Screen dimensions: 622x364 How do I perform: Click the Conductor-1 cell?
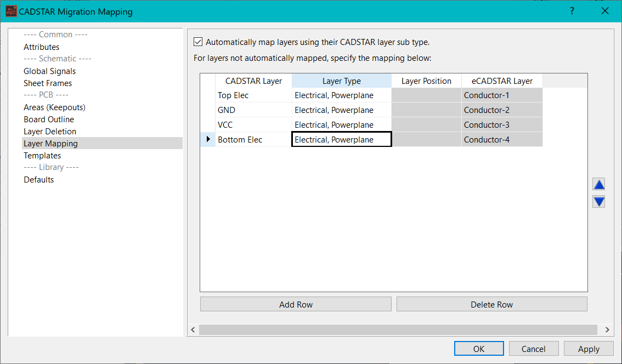click(x=502, y=95)
